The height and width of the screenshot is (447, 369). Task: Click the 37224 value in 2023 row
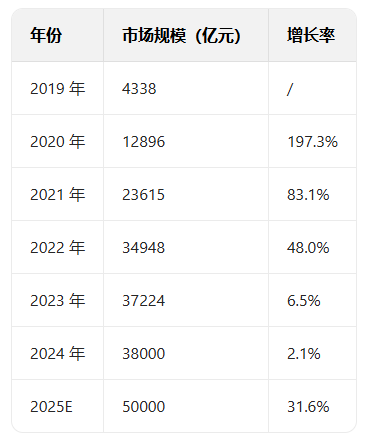[143, 301]
